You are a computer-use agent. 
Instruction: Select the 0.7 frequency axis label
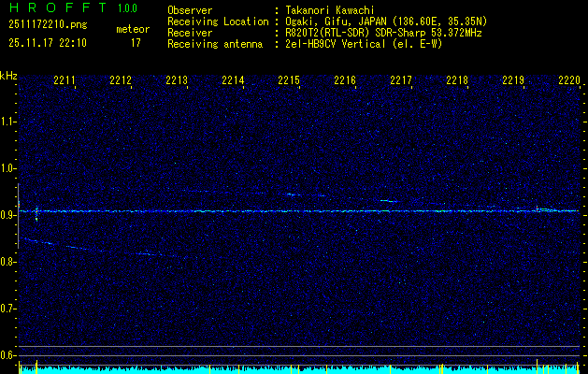click(8, 309)
